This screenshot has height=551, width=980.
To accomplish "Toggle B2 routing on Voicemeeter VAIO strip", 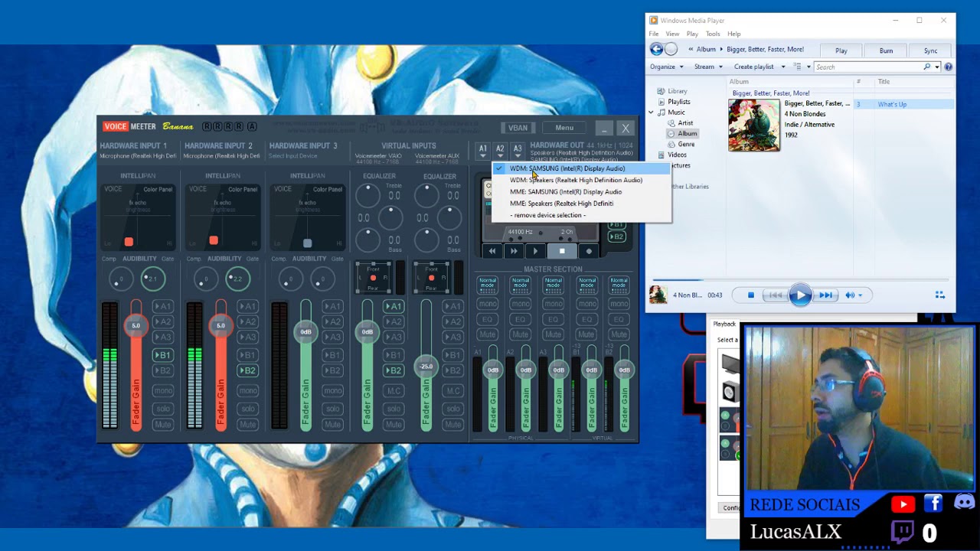I will 393,371.
